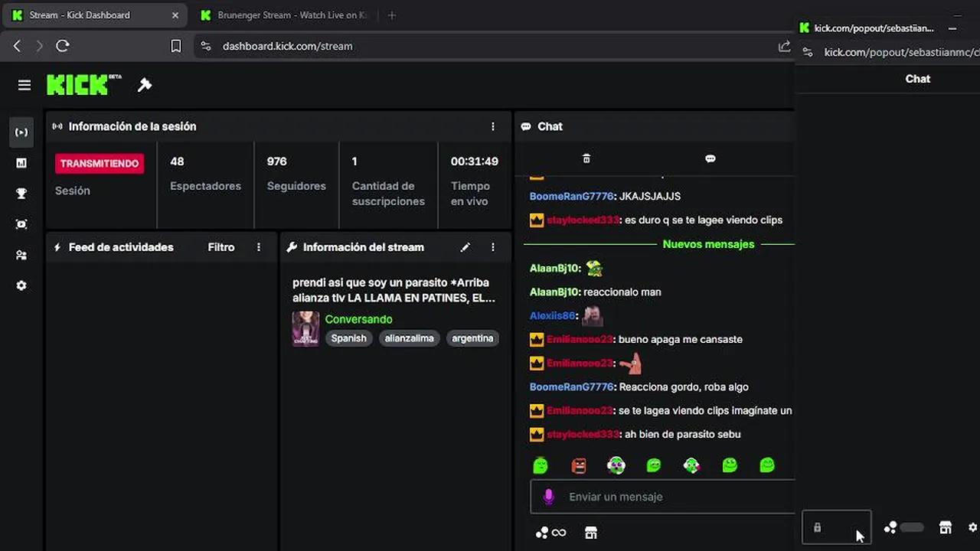
Task: Open a new browser tab
Action: [392, 15]
